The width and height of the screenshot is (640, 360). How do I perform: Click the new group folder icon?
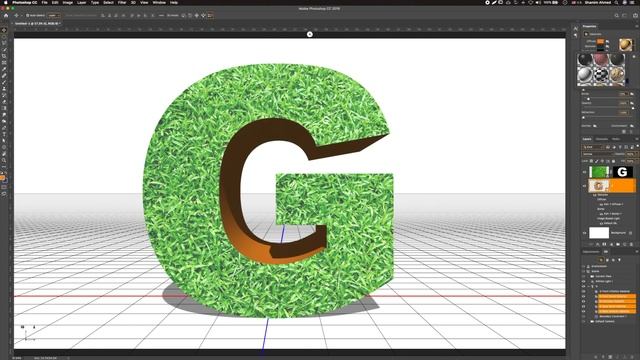click(618, 244)
